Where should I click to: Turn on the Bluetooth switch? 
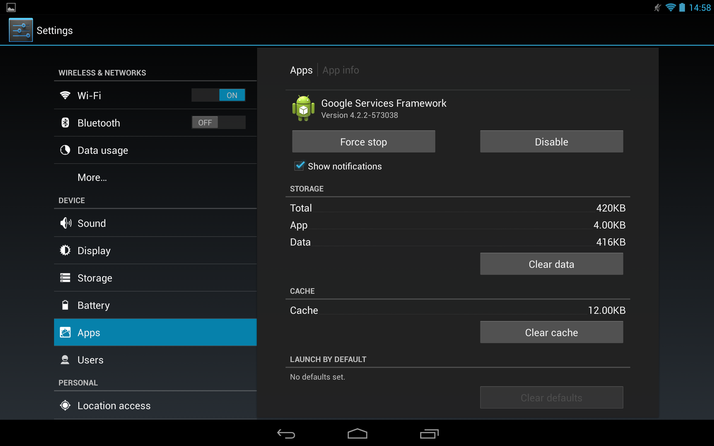pos(218,123)
